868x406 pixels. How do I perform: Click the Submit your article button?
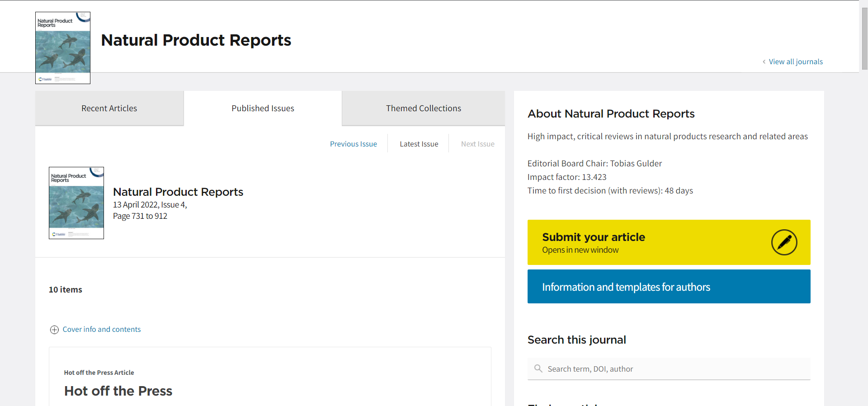click(669, 242)
